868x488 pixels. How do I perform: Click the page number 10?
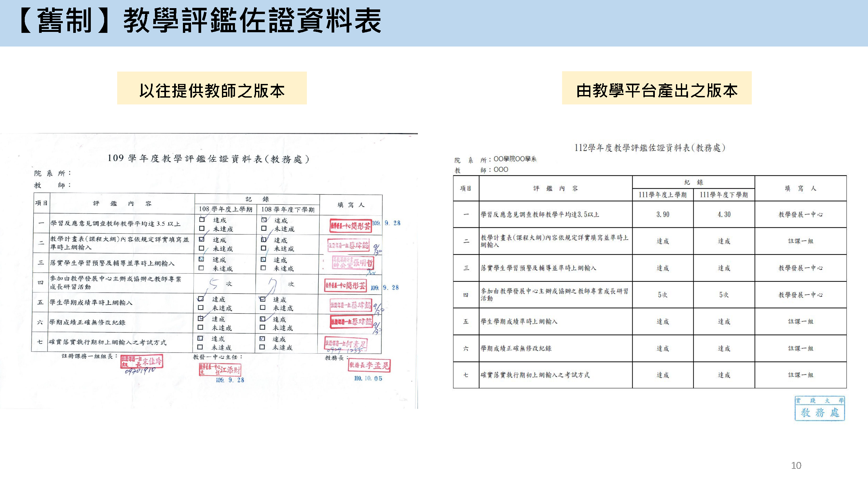click(796, 466)
